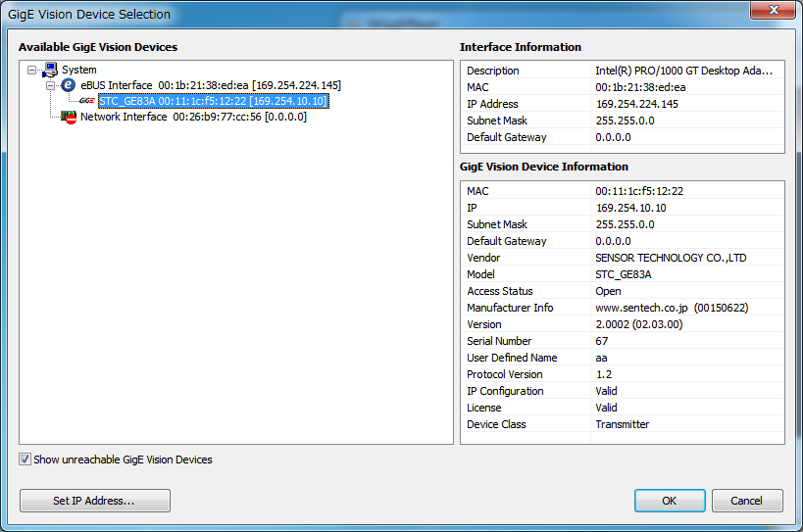The width and height of the screenshot is (803, 532).
Task: Collapse the eBUS Interface node
Action: click(51, 85)
